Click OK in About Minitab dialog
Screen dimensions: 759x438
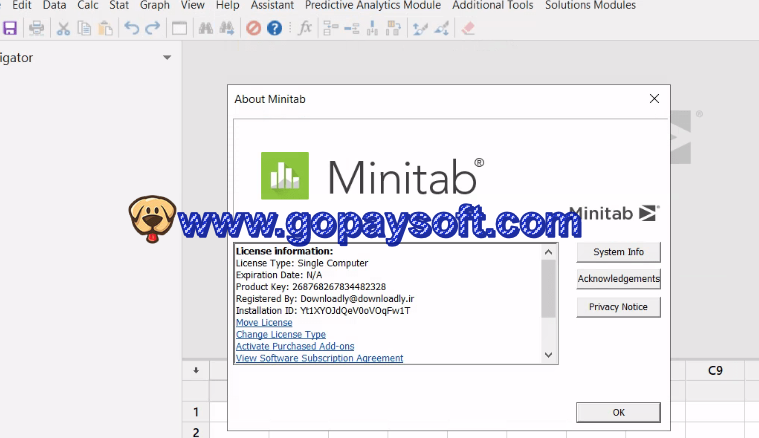pyautogui.click(x=618, y=412)
